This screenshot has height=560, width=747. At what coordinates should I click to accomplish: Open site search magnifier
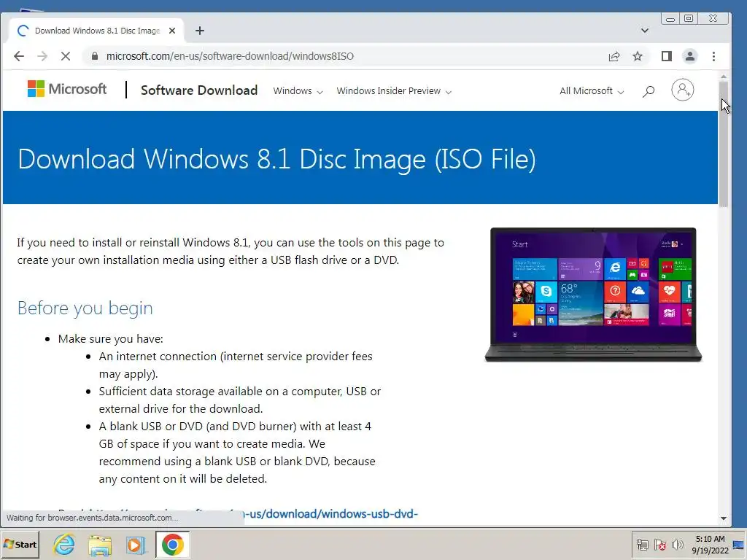pos(649,91)
